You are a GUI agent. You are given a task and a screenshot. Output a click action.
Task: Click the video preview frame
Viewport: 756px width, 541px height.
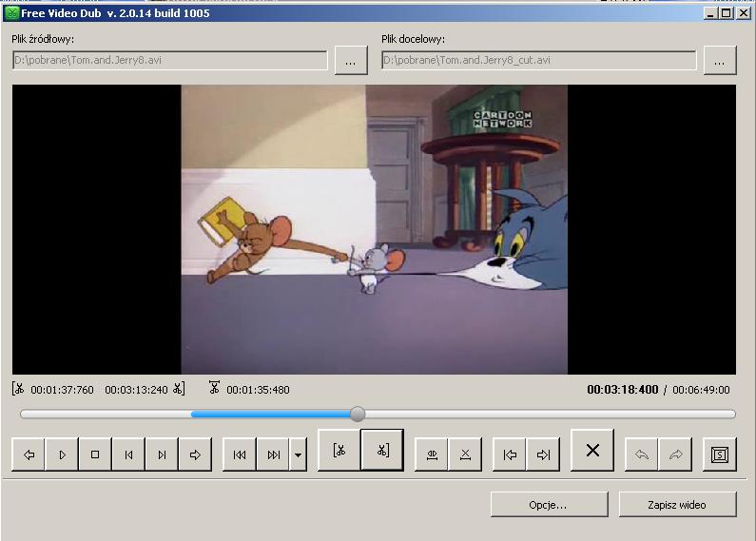(x=374, y=229)
